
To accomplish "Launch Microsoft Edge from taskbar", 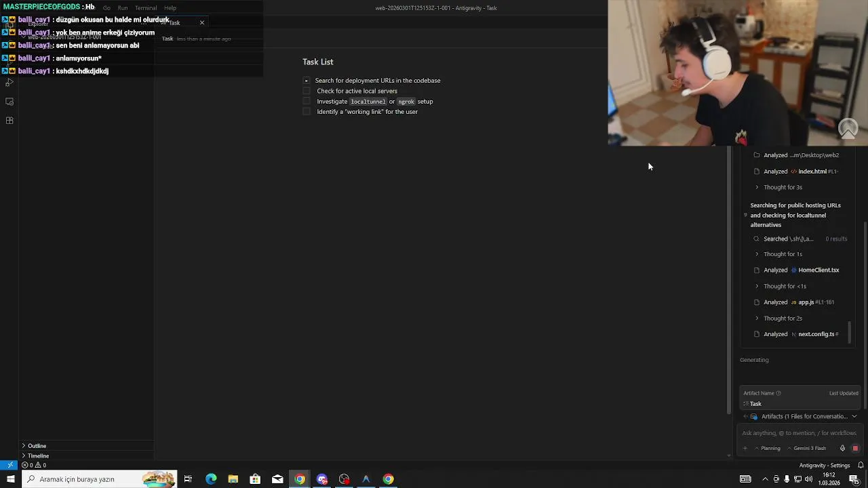I will [x=211, y=479].
